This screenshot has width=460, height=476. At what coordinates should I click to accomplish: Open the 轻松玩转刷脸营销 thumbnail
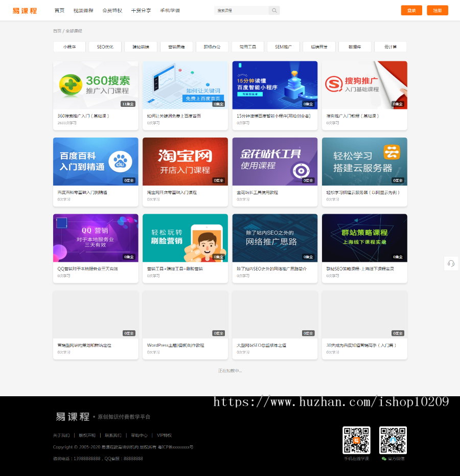185,238
